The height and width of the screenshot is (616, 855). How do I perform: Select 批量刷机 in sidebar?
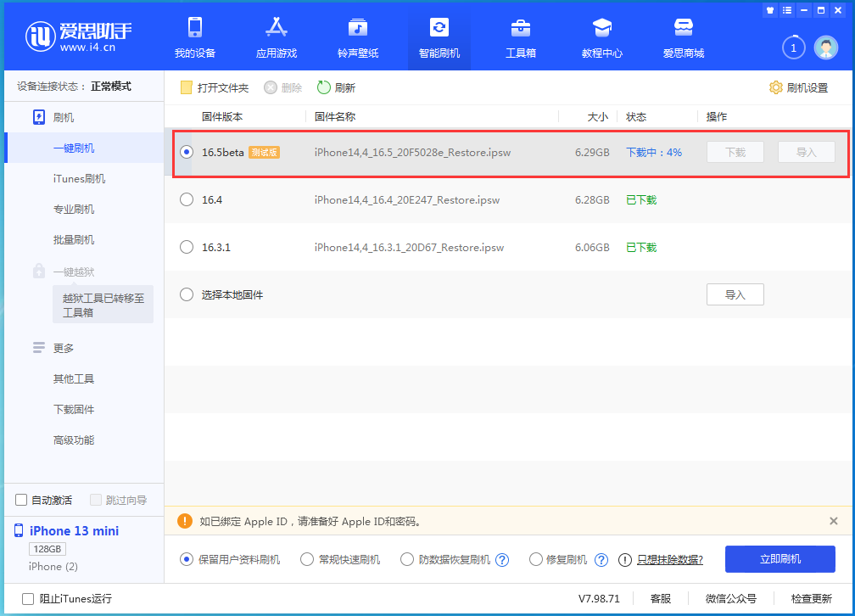[x=74, y=239]
